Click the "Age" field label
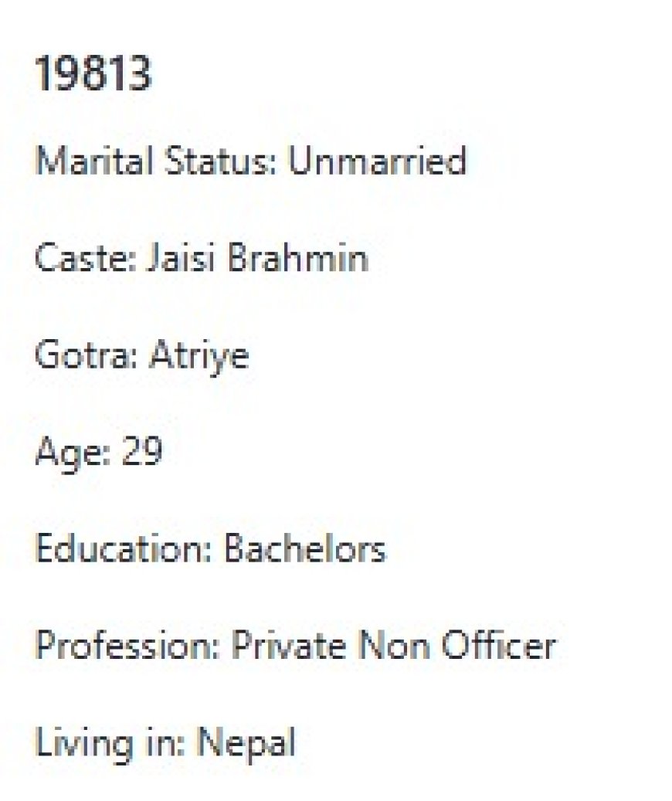This screenshot has width=672, height=801. click(x=66, y=452)
